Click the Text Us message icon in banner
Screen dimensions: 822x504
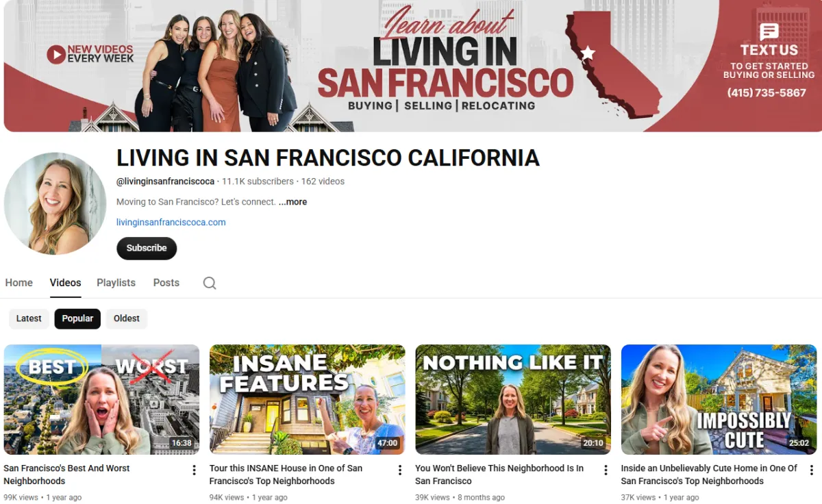click(769, 32)
